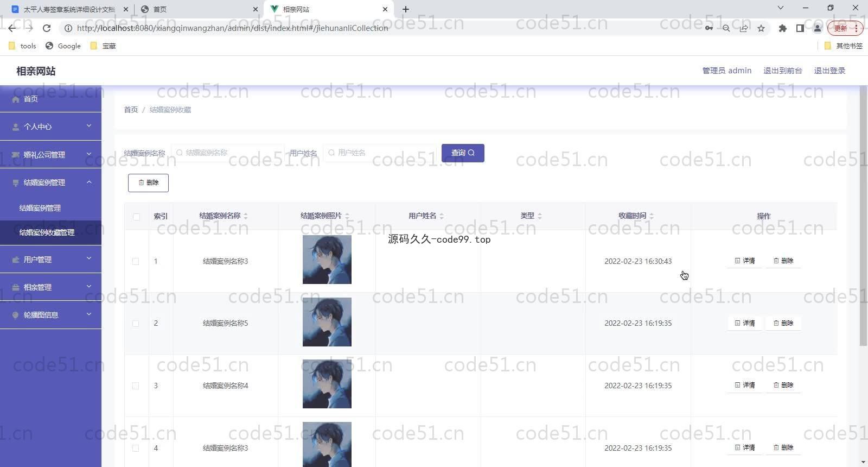Open the tools bookmark folder
Screen dimensions: 868x467
[x=22, y=46]
